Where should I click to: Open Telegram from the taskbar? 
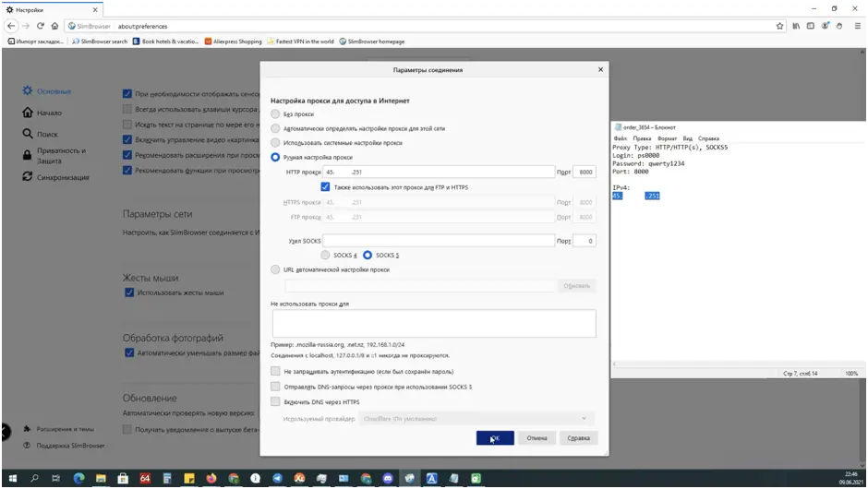[277, 479]
